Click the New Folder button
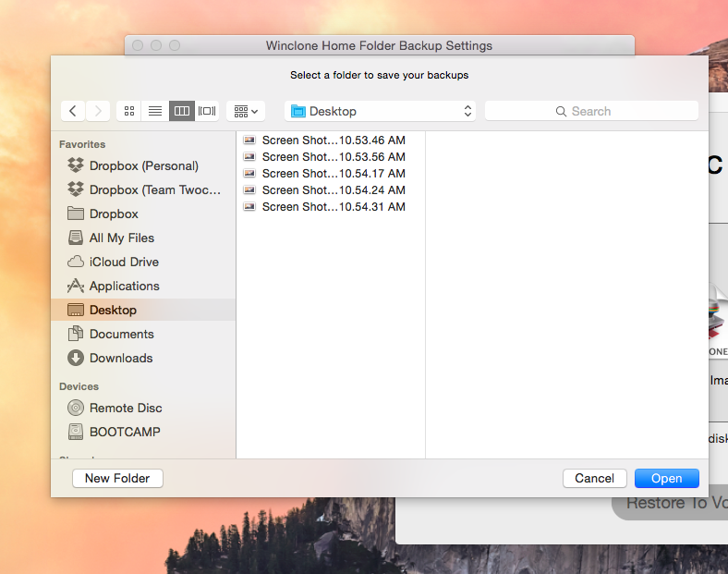 [117, 479]
